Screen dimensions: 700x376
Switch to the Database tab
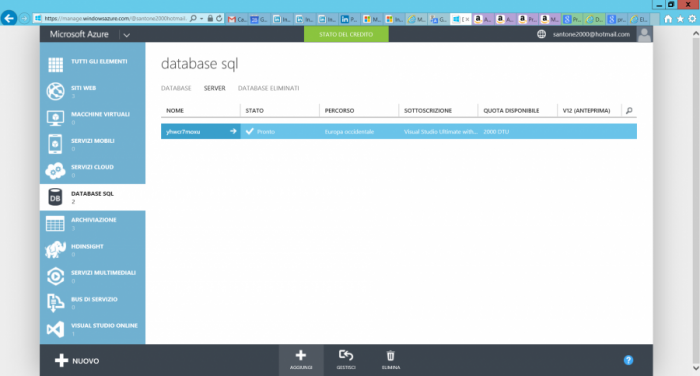tap(176, 88)
